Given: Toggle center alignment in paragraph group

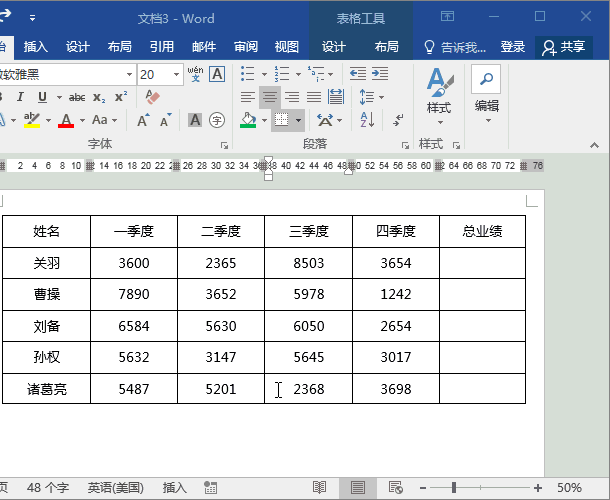Looking at the screenshot, I should pos(270,97).
